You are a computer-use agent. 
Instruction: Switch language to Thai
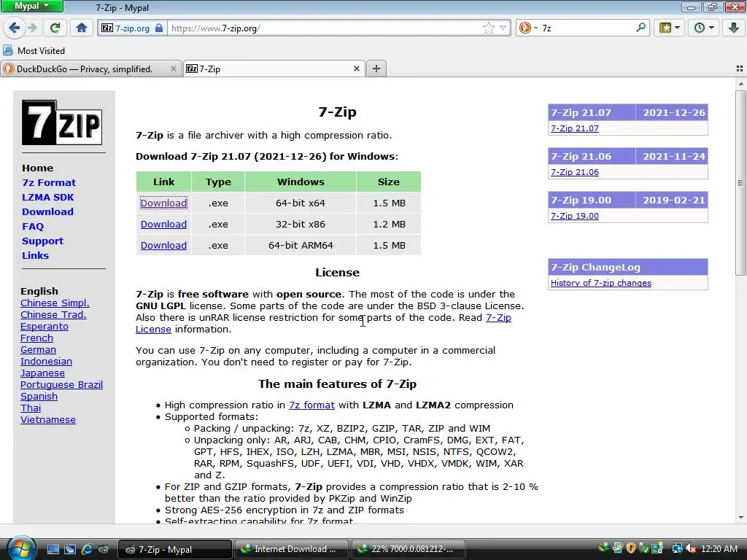click(31, 408)
